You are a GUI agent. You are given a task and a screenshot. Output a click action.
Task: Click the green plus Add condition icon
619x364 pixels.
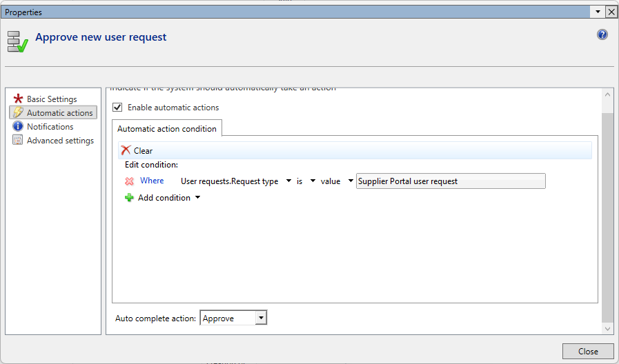coord(129,198)
